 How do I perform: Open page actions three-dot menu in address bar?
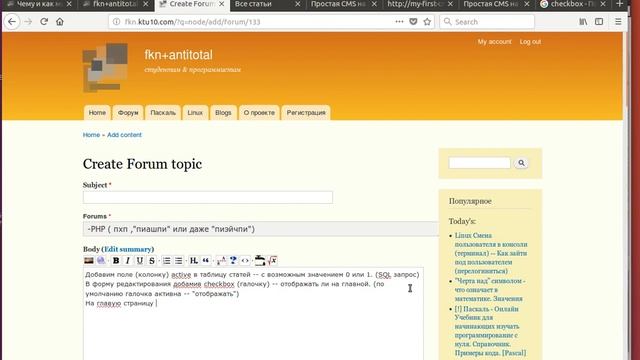pos(399,22)
